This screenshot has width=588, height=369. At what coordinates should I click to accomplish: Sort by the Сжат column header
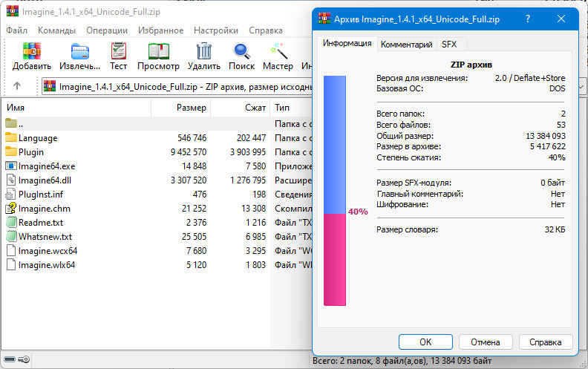[x=241, y=108]
